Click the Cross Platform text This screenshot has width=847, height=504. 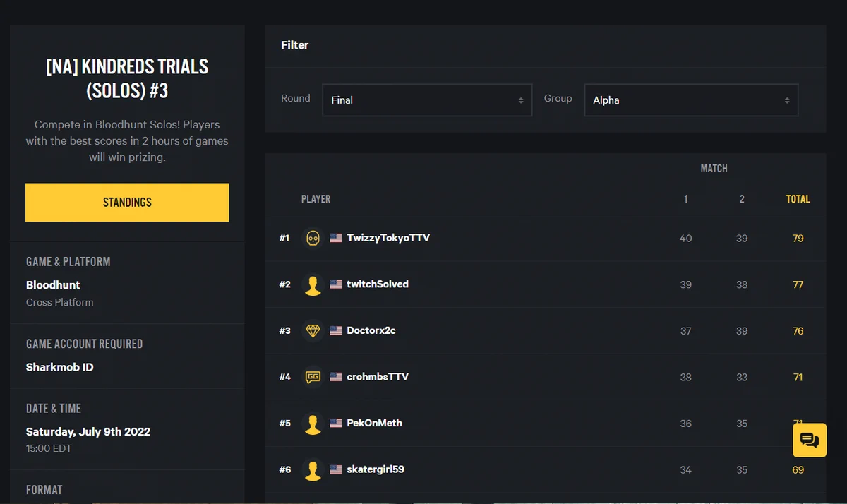(60, 302)
